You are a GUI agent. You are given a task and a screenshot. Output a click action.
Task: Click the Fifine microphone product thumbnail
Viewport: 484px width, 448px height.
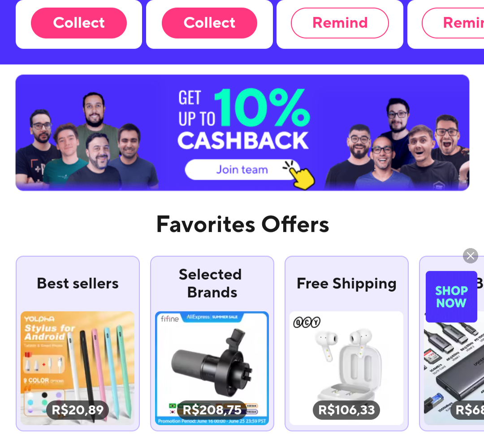(212, 368)
